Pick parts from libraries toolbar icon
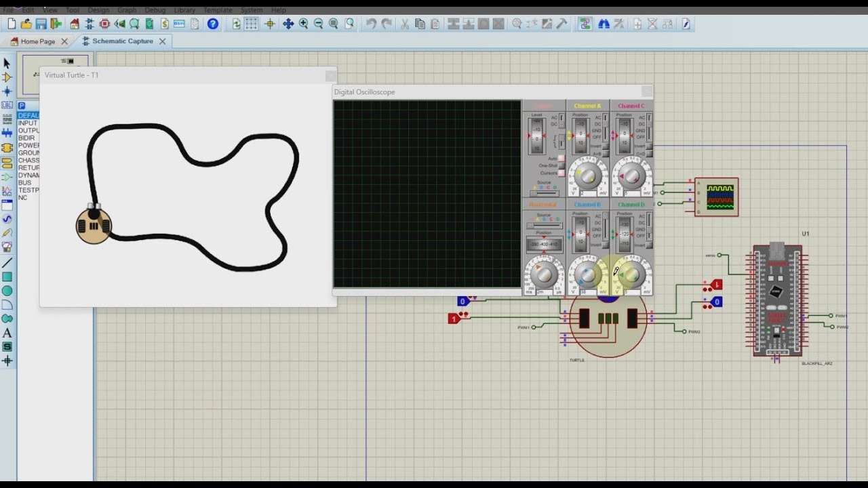Viewport: 868px width, 488px height. [x=517, y=24]
